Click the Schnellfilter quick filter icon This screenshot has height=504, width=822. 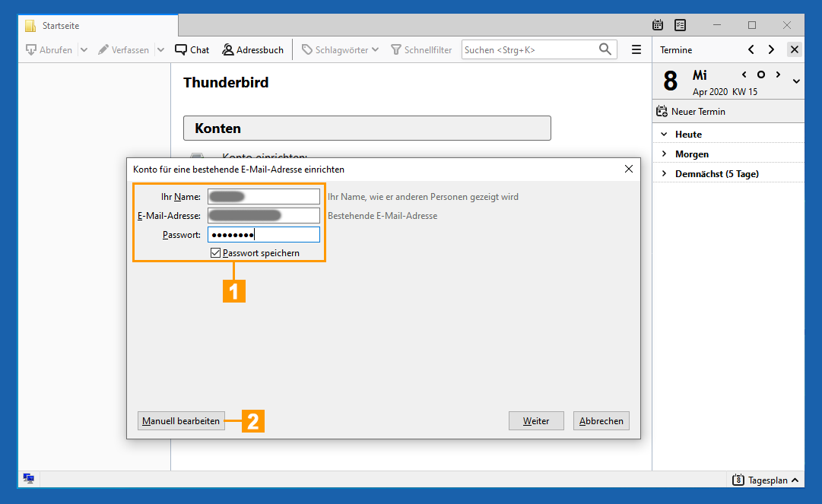(396, 50)
